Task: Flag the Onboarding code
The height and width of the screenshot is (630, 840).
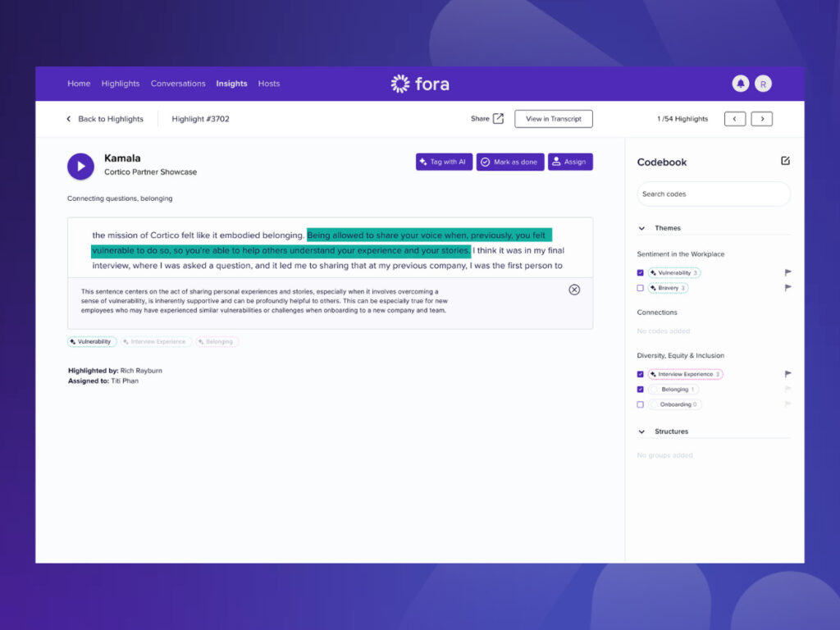Action: click(x=787, y=404)
